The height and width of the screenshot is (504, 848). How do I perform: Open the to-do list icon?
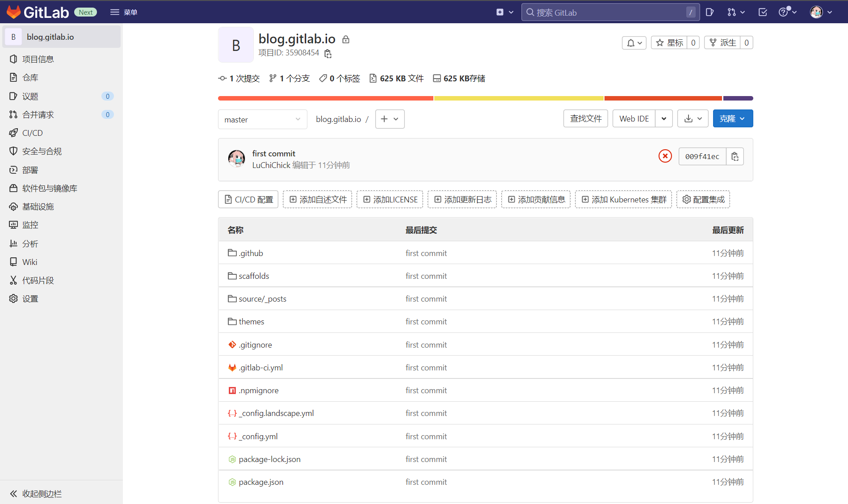(x=763, y=12)
